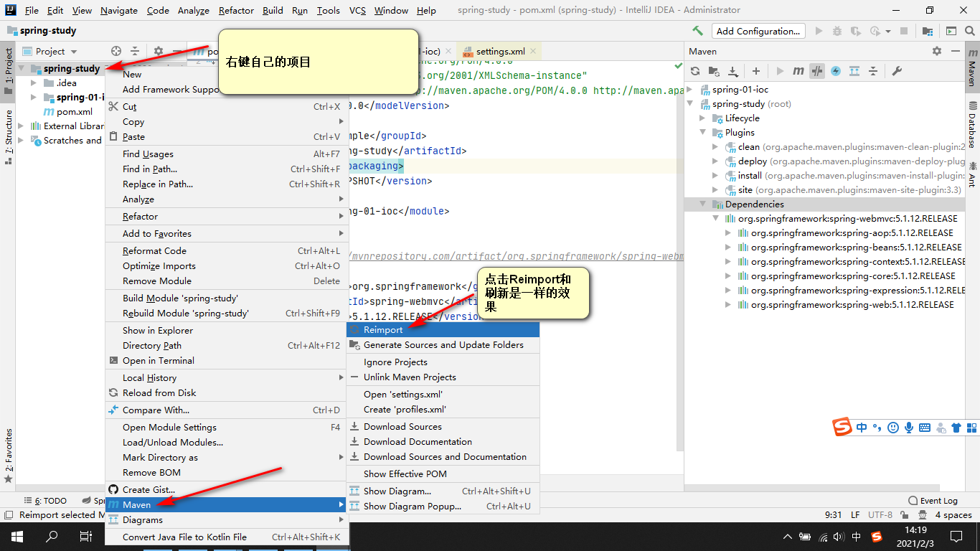Switch to the settings.xml editor tab
This screenshot has height=551, width=980.
tap(501, 51)
